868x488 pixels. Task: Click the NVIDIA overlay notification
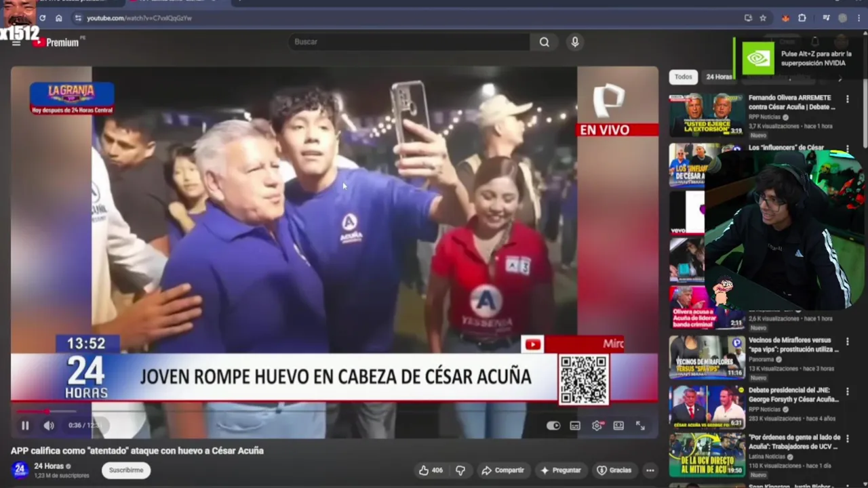800,58
